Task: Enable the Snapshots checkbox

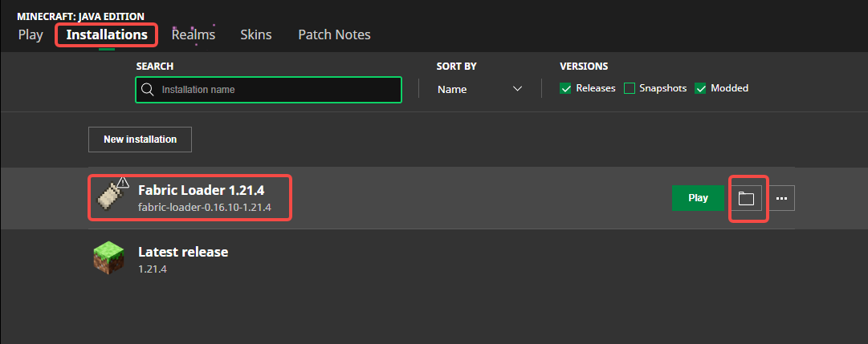Action: click(x=630, y=88)
